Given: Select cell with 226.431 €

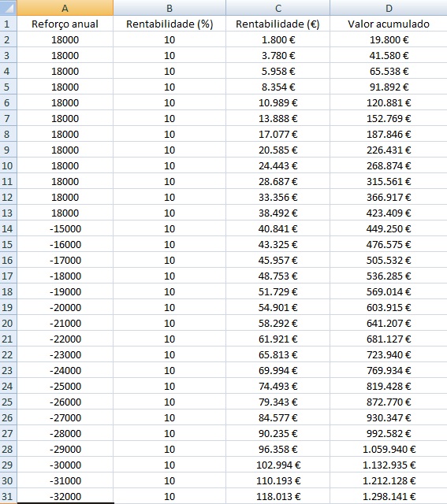Looking at the screenshot, I should [389, 150].
